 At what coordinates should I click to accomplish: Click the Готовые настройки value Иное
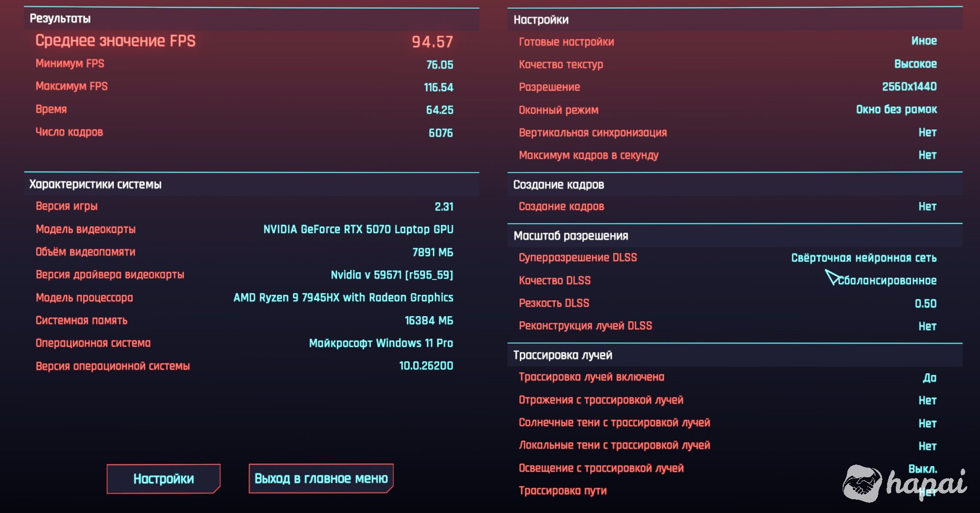click(x=924, y=41)
